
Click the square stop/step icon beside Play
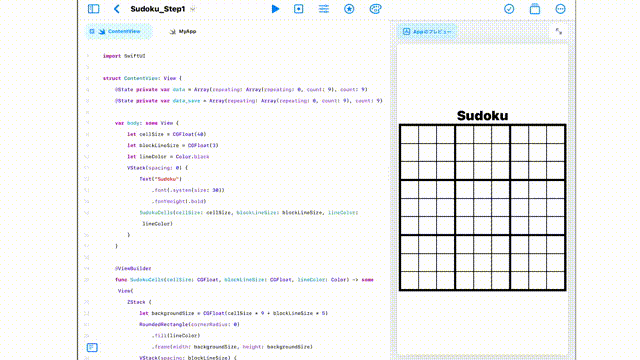point(299,9)
